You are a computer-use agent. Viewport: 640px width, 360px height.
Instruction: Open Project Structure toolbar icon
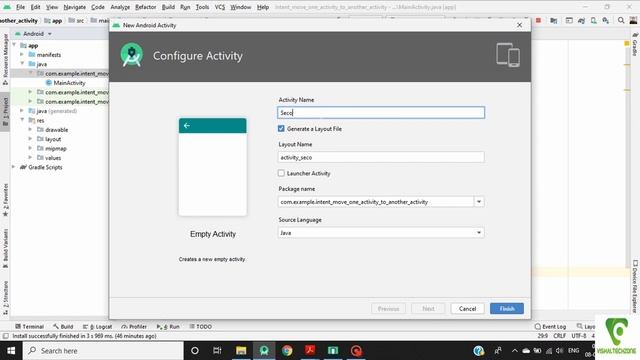(553, 20)
